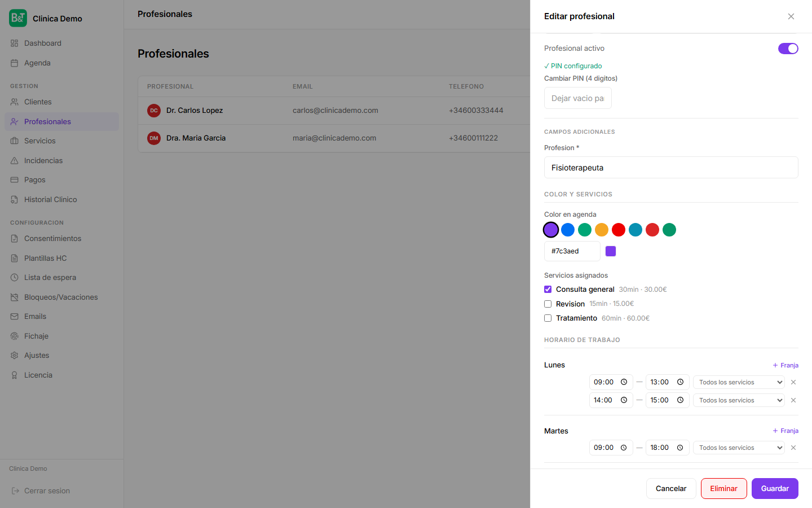This screenshot has height=508, width=812.
Task: Open the Fichaje section
Action: click(x=61, y=336)
